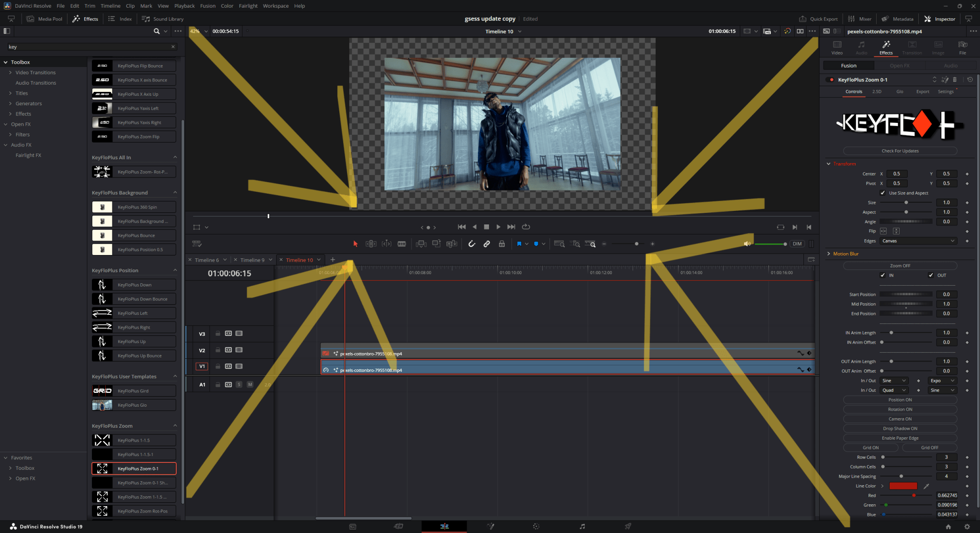Open the Quick Export dialog
Viewport: 980px width, 533px height.
(818, 19)
